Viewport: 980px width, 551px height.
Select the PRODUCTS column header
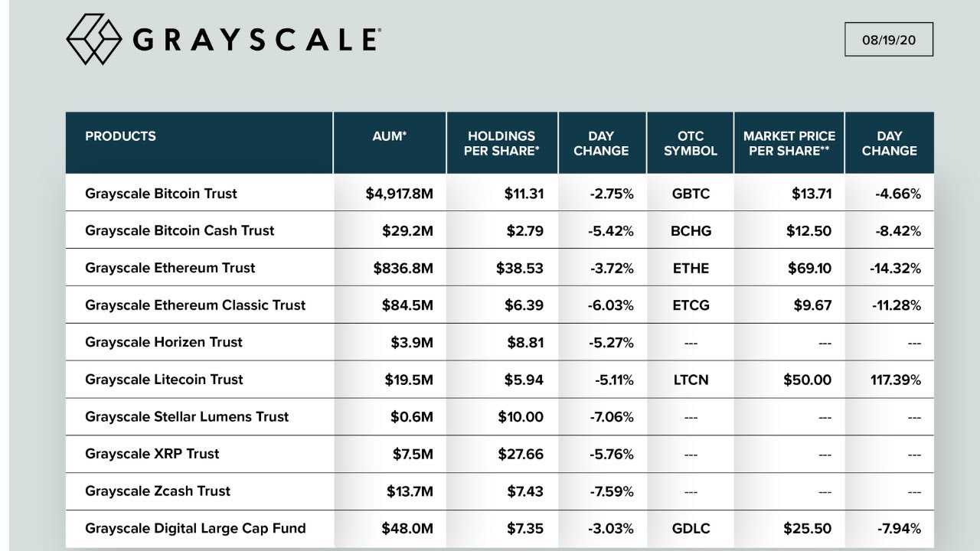click(120, 136)
